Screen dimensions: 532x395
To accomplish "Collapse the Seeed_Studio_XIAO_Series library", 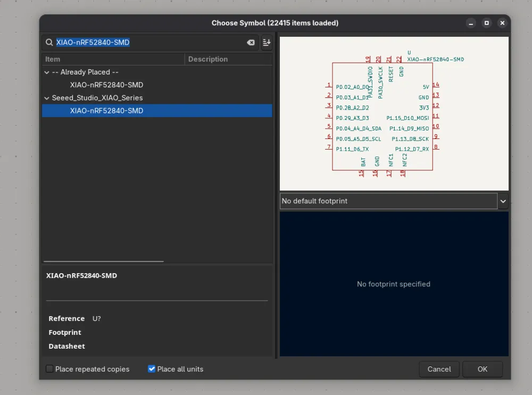I will (47, 98).
